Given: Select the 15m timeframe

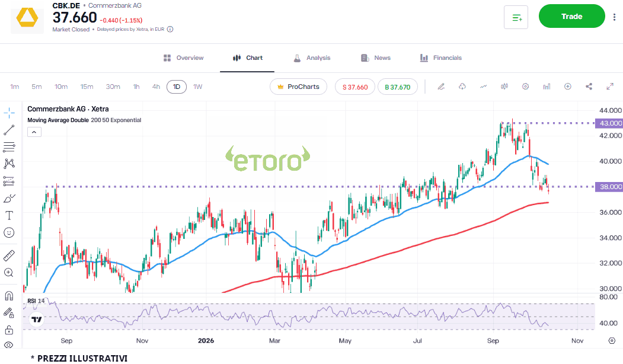Looking at the screenshot, I should pyautogui.click(x=87, y=87).
